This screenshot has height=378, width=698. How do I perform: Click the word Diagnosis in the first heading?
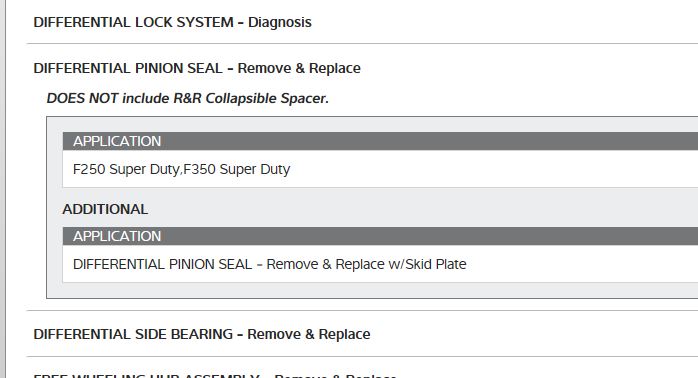280,22
